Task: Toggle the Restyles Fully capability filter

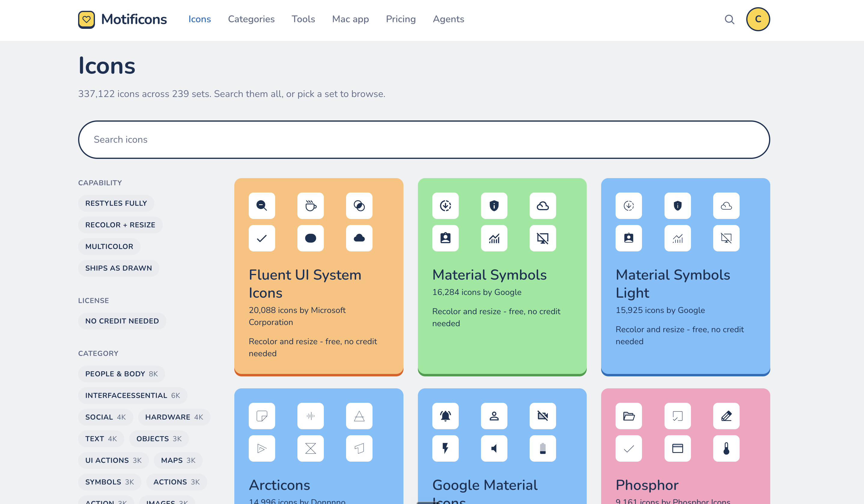Action: pos(116,203)
